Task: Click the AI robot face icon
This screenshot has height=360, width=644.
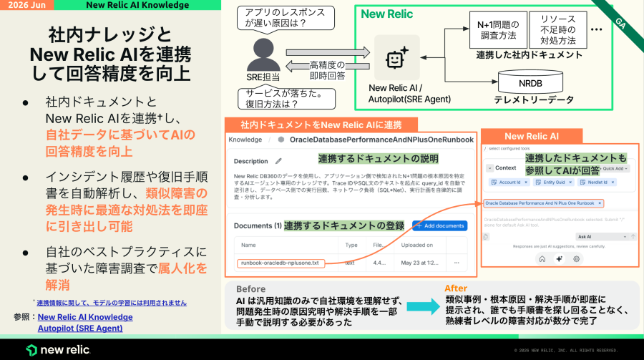Action: 396,57
